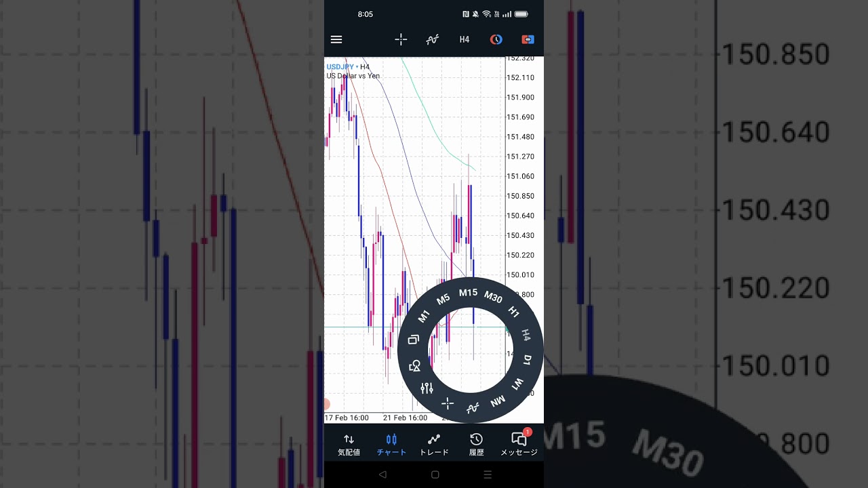Open chart windows icon in radial menu

pos(414,340)
